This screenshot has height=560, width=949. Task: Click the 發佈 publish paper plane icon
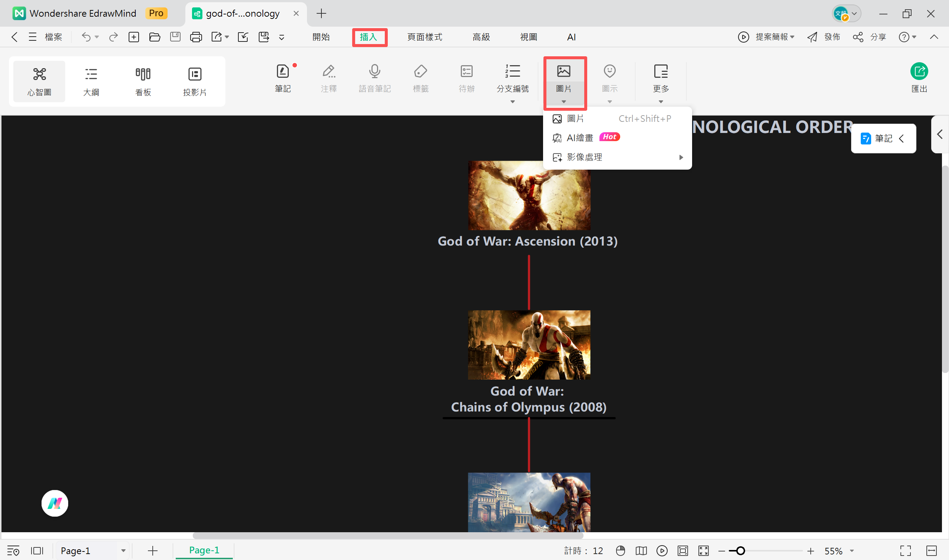[x=812, y=37]
